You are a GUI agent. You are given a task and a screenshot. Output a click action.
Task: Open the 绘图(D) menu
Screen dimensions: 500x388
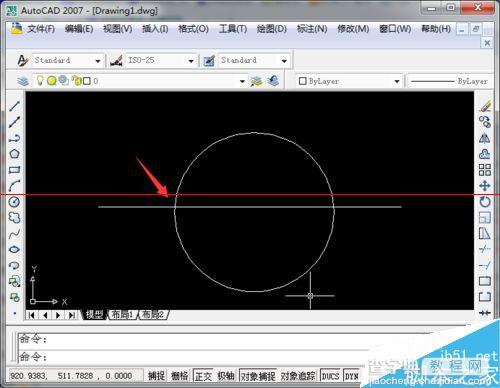point(272,29)
